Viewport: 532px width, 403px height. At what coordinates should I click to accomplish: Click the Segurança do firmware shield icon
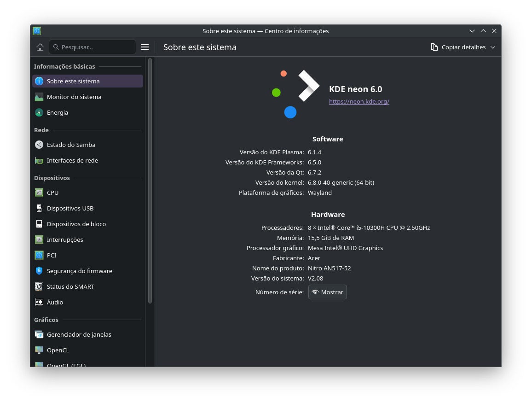coord(39,271)
